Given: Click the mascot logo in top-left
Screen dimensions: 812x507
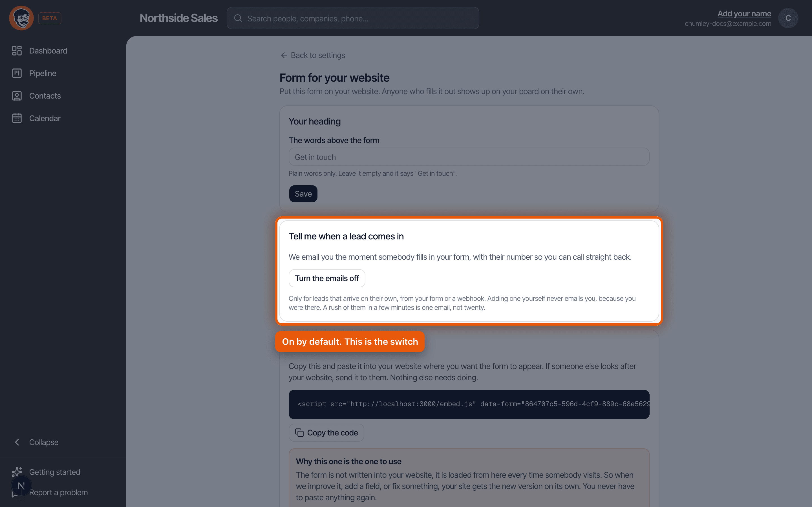Looking at the screenshot, I should pyautogui.click(x=21, y=18).
